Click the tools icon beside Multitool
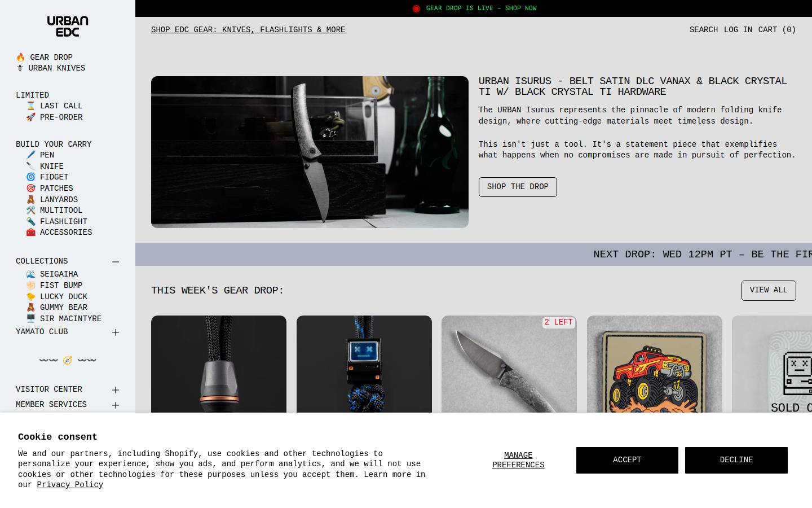The width and height of the screenshot is (812, 508). coord(30,211)
